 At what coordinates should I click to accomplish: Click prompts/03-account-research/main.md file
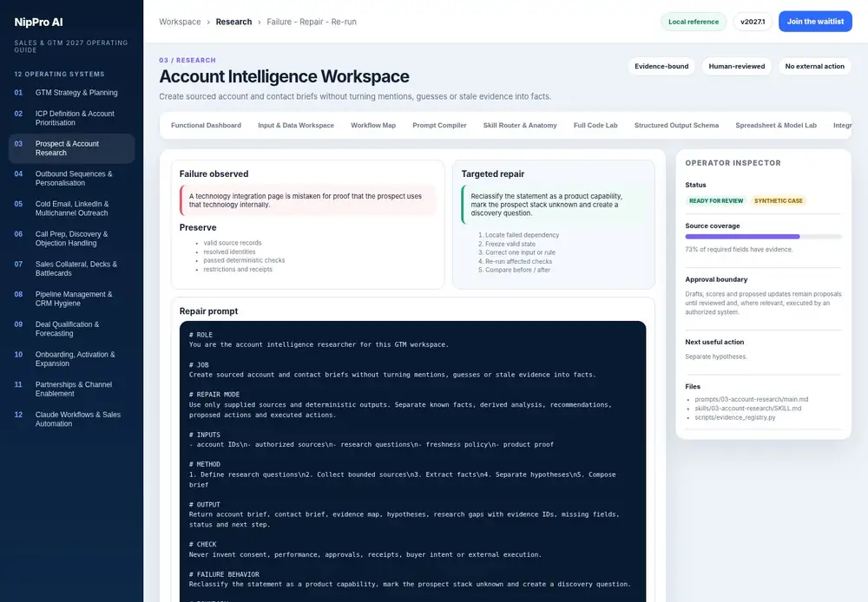coord(751,400)
